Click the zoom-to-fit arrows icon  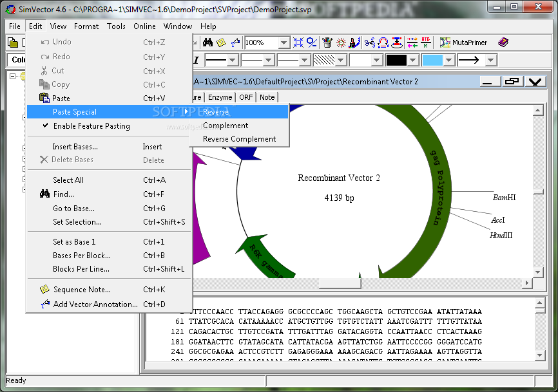click(298, 42)
